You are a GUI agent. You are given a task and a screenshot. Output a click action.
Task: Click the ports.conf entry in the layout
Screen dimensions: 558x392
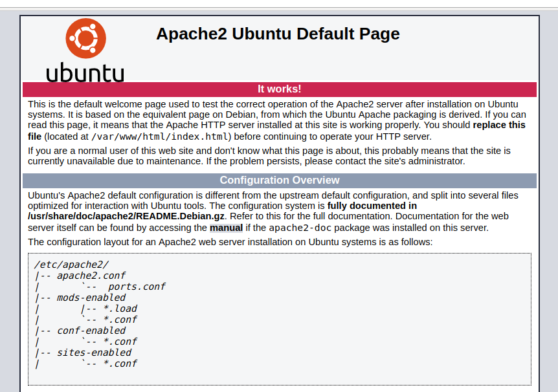pos(137,287)
